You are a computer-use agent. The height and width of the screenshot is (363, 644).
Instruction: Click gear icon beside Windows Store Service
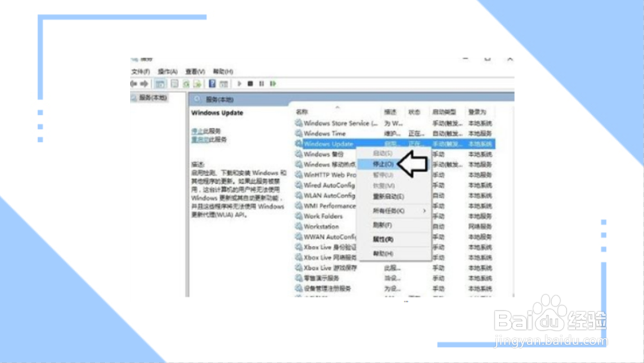[299, 123]
